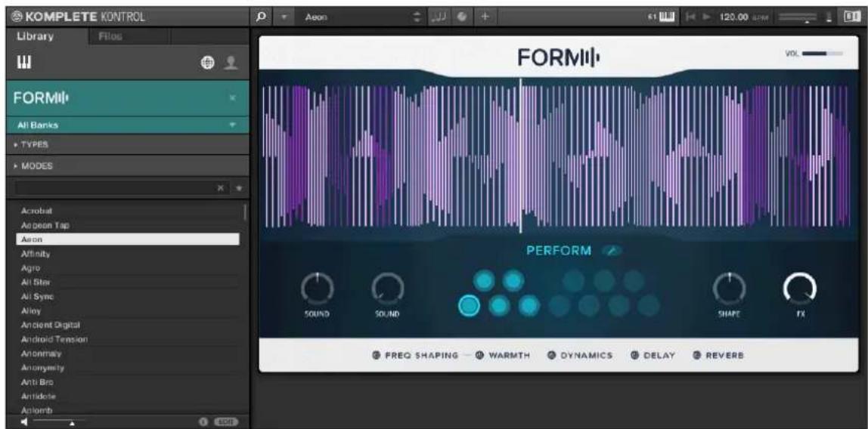This screenshot has width=868, height=429.
Task: Click the FORM waveform display
Action: 558,156
